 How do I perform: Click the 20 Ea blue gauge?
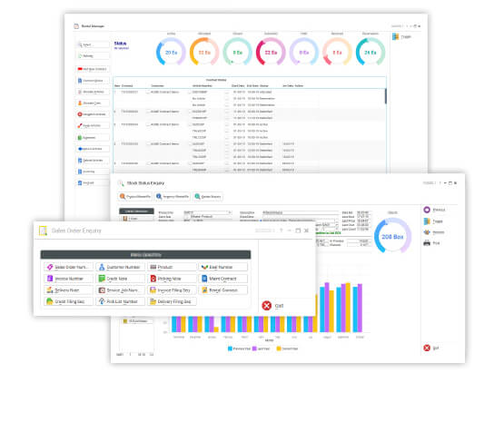171,52
